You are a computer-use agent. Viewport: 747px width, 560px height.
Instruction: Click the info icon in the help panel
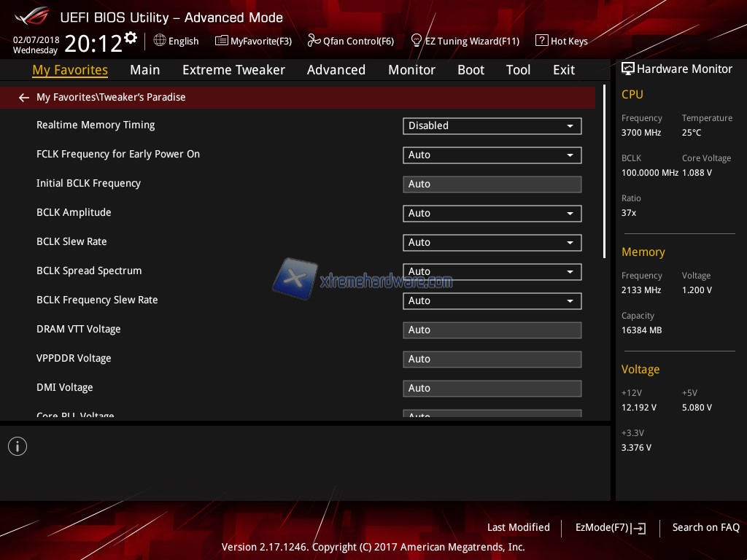tap(18, 446)
